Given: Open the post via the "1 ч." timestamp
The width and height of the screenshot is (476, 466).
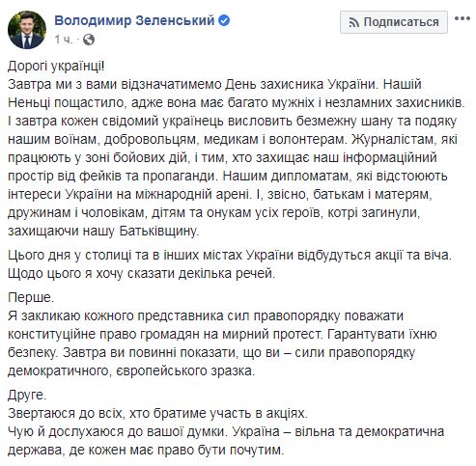Looking at the screenshot, I should coord(63,40).
